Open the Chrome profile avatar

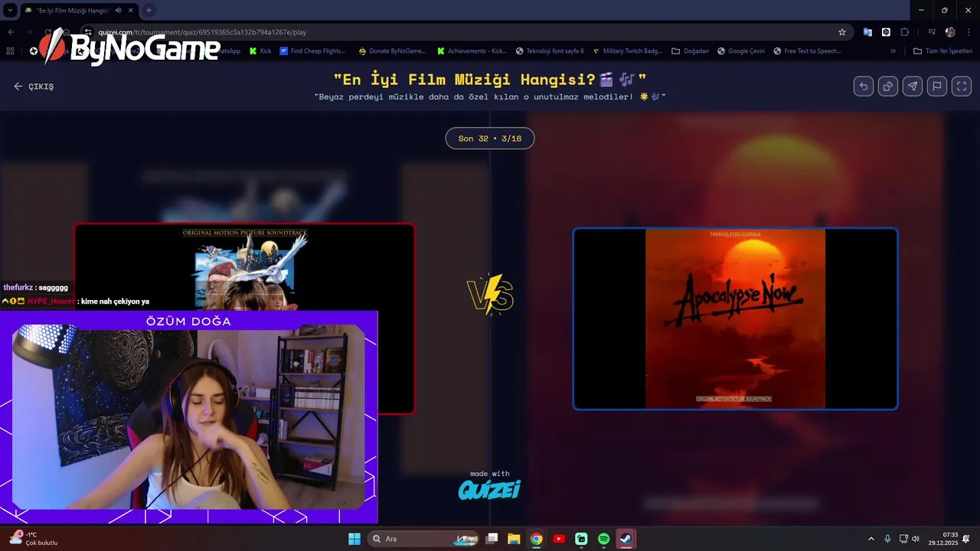(950, 32)
